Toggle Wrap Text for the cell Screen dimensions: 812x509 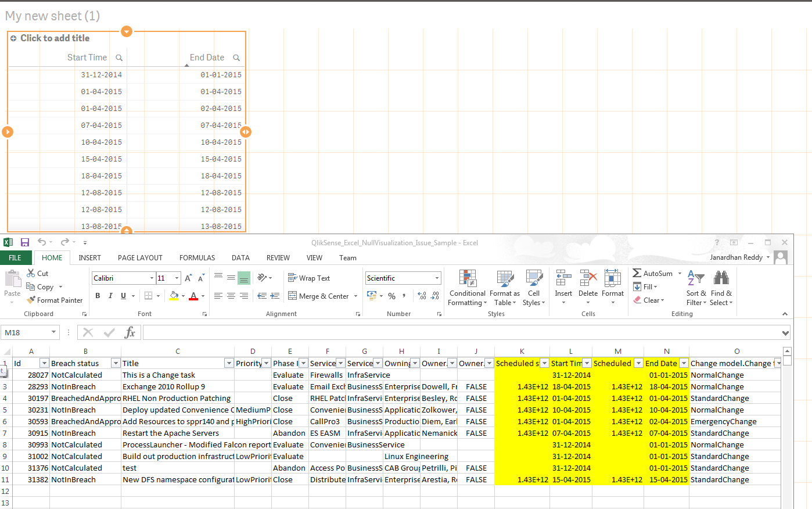click(x=309, y=278)
